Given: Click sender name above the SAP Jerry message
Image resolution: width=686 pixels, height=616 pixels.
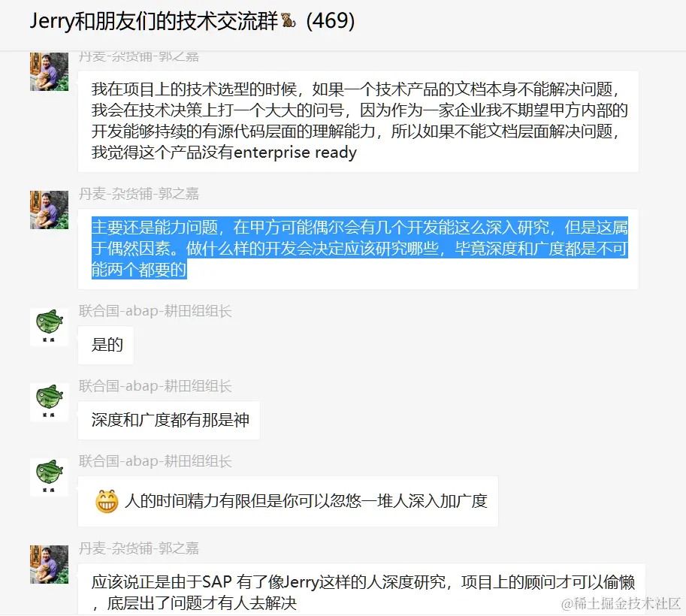Looking at the screenshot, I should tap(139, 548).
